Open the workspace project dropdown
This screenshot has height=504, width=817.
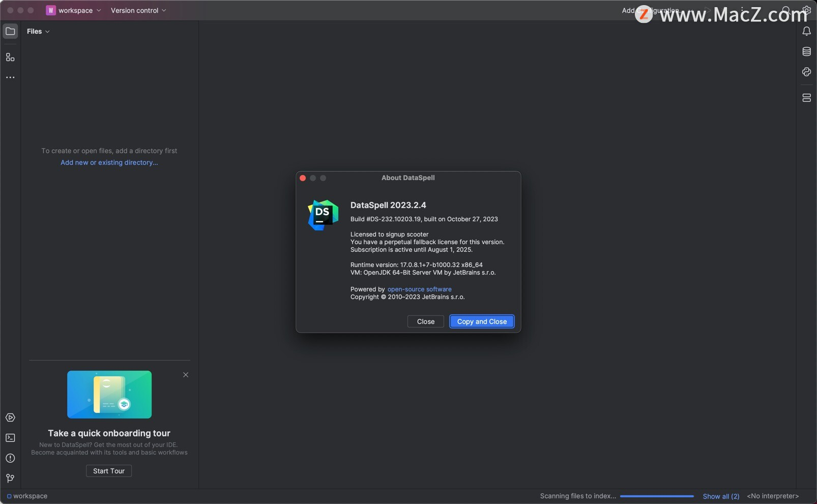click(x=74, y=10)
